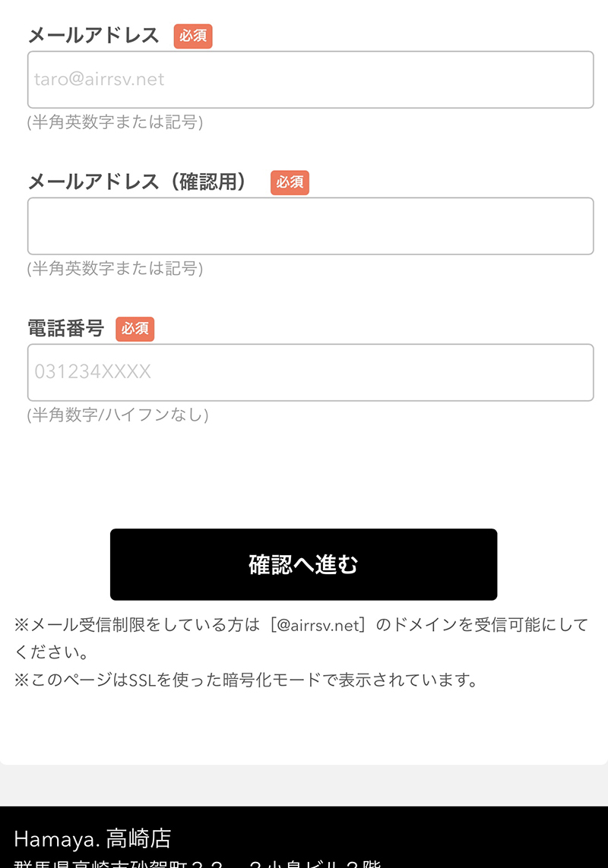Screen dimensions: 608x868
Task: Click 半角英数字または記号 hint under first email field
Action: coord(115,122)
